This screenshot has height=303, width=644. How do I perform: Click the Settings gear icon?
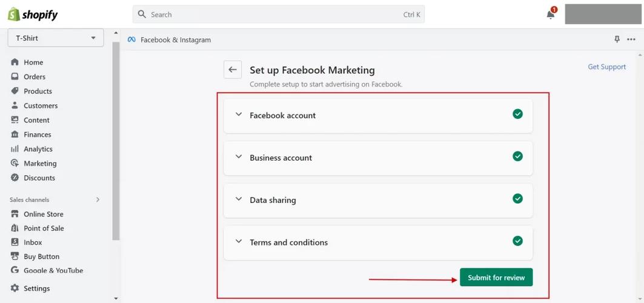[x=15, y=288]
